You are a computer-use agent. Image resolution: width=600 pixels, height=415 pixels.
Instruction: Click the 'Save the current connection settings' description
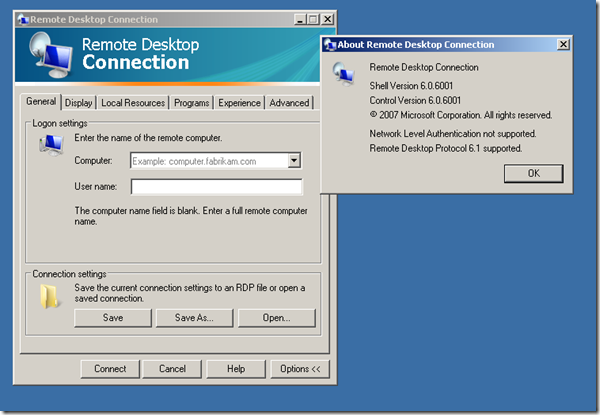[x=190, y=293]
